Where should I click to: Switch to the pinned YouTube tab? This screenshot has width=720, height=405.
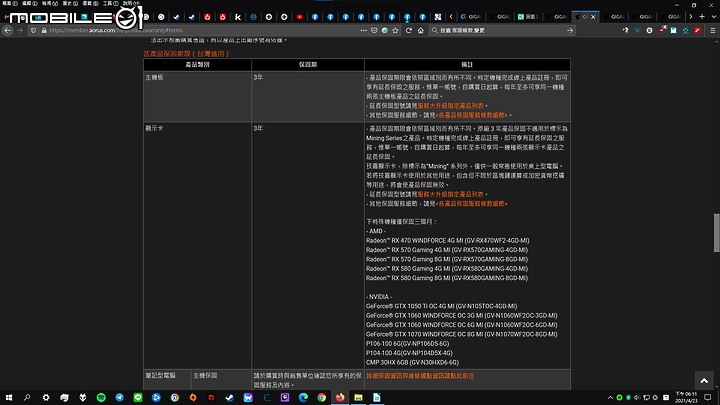click(299, 17)
